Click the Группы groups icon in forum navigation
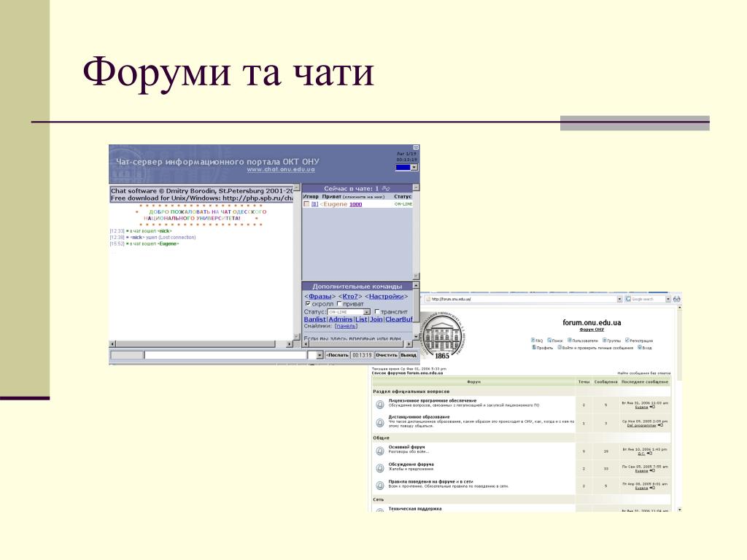This screenshot has height=560, width=747. [605, 341]
